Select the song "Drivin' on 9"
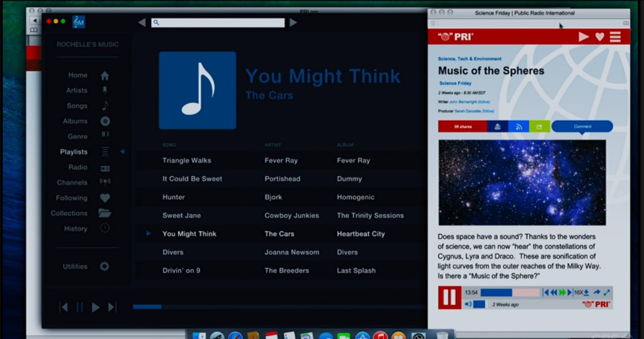Image resolution: width=644 pixels, height=339 pixels. pyautogui.click(x=181, y=270)
